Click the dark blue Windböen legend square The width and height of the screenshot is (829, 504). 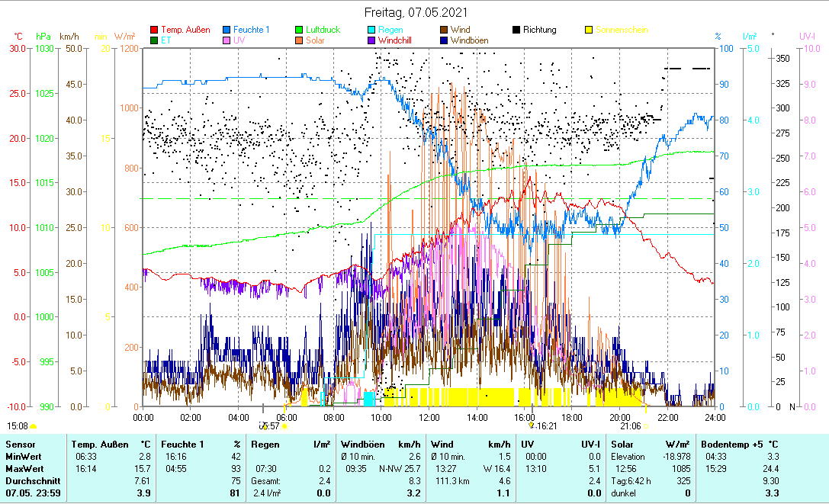tap(445, 40)
